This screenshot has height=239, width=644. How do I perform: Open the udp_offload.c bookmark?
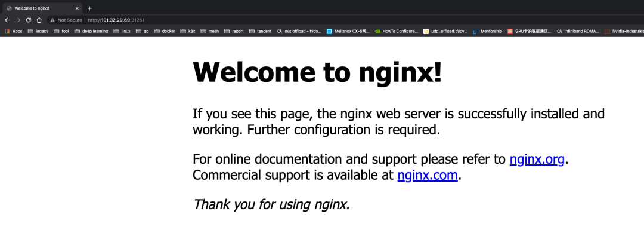click(445, 31)
